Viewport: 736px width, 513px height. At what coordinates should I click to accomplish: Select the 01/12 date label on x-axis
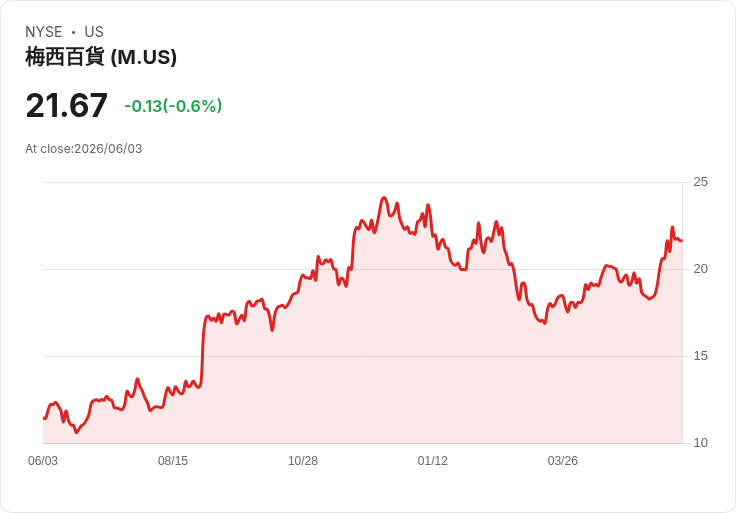pyautogui.click(x=433, y=461)
